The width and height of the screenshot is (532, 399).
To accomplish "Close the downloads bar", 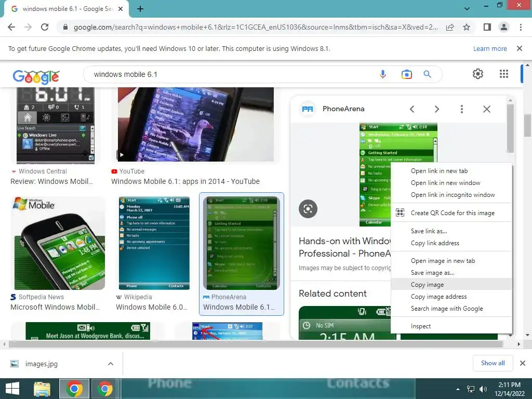I will tap(523, 363).
